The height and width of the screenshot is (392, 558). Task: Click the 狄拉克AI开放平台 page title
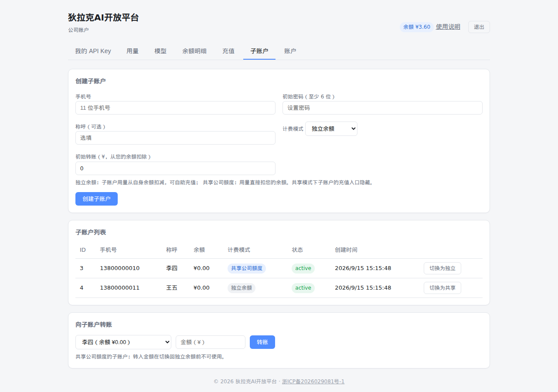[x=104, y=17]
